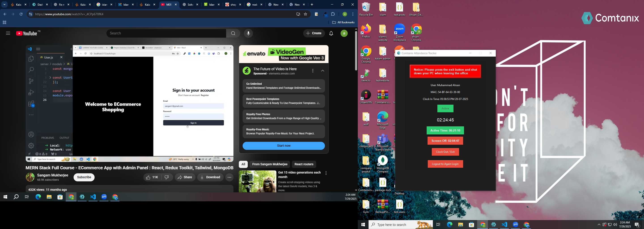The width and height of the screenshot is (644, 229).
Task: Go back in Chrome
Action: tap(5, 14)
